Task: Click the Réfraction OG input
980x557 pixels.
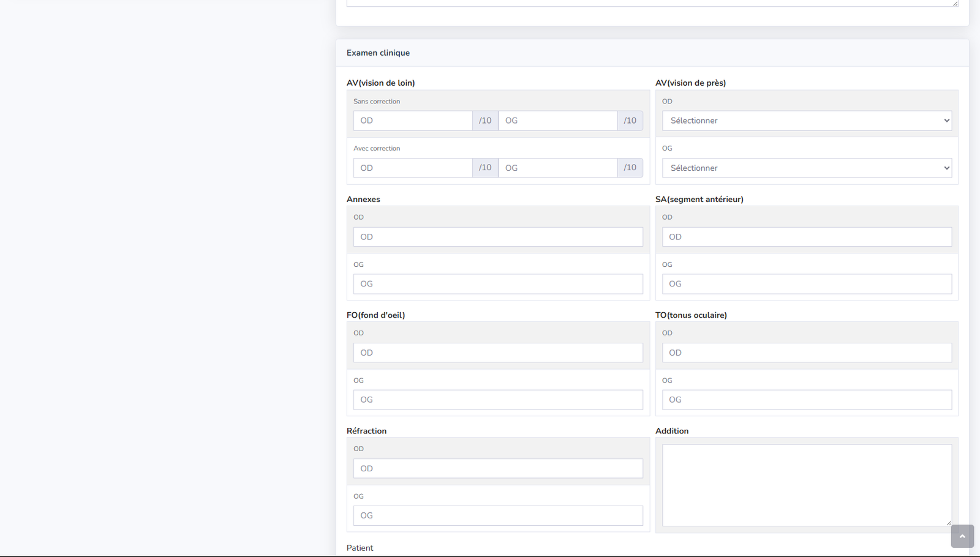Action: click(497, 515)
